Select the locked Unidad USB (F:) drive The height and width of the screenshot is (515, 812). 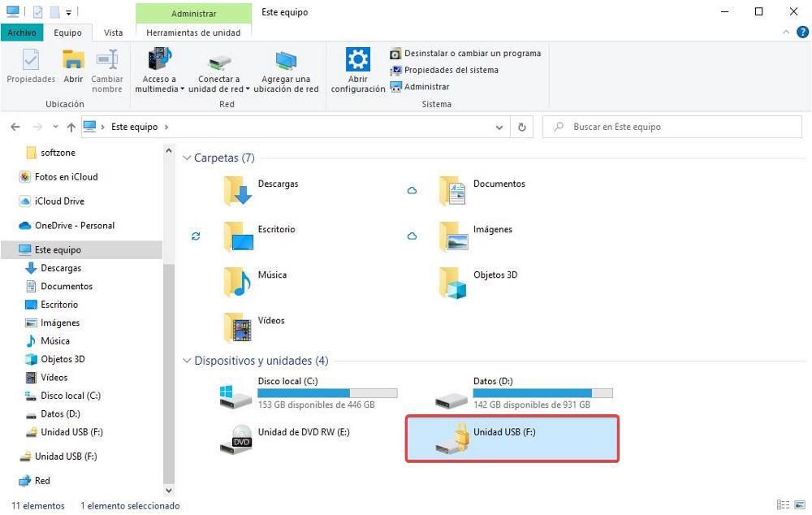tap(512, 439)
